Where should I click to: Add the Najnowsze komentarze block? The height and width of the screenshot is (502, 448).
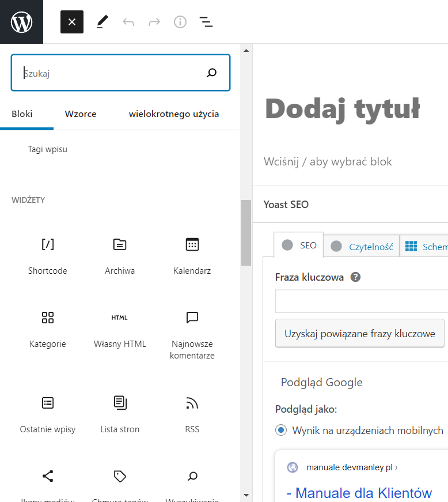coord(192,333)
